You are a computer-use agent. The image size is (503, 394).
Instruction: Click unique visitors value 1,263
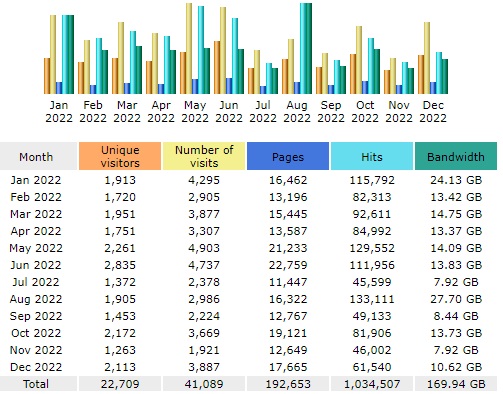(120, 350)
